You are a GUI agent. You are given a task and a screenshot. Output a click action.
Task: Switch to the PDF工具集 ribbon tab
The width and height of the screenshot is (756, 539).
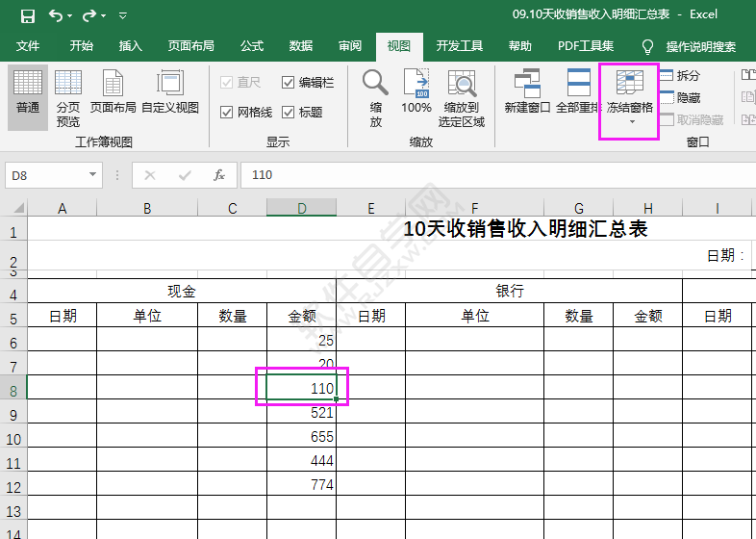point(586,46)
